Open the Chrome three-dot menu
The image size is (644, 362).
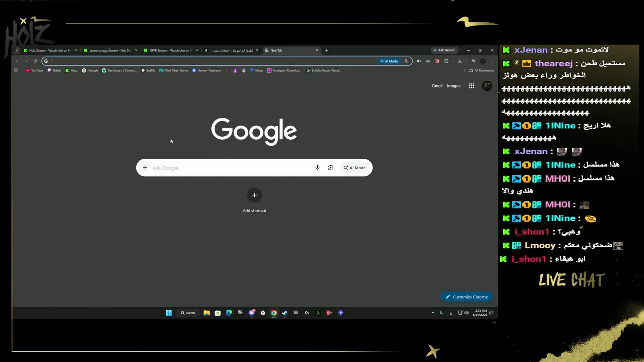[492, 61]
